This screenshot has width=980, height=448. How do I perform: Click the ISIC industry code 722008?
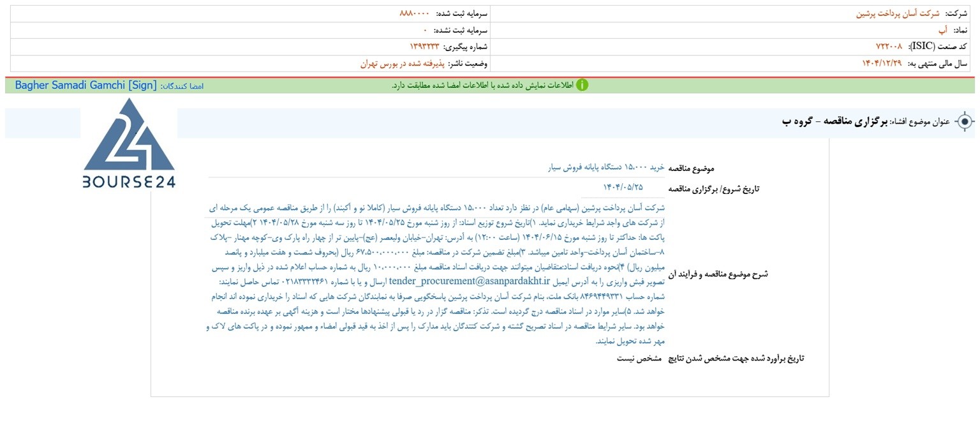click(889, 47)
